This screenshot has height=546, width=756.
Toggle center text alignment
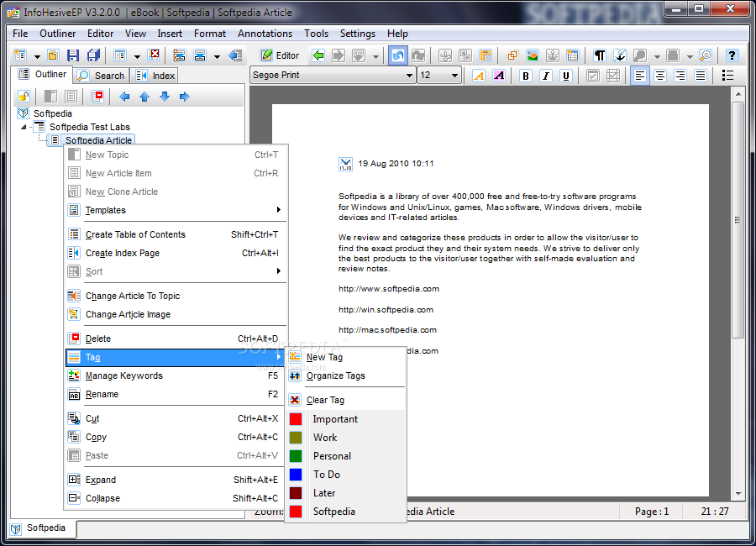(659, 76)
